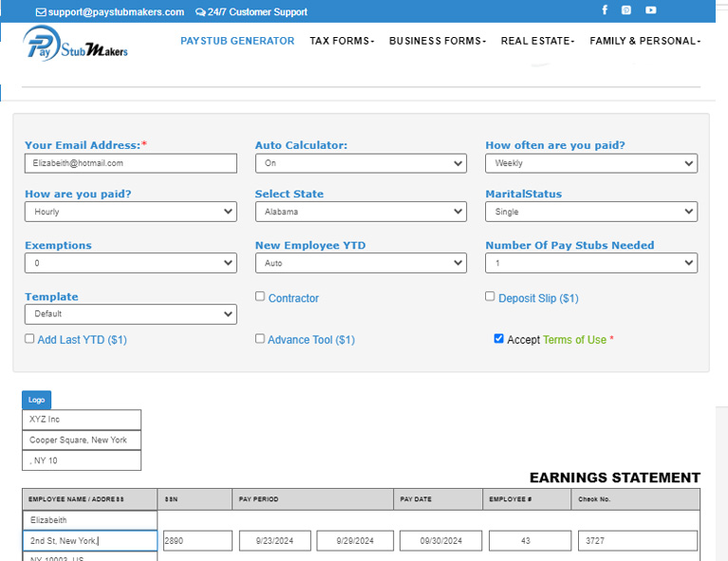Click the EARNINGS STATEMENT heading
The image size is (728, 561).
615,477
